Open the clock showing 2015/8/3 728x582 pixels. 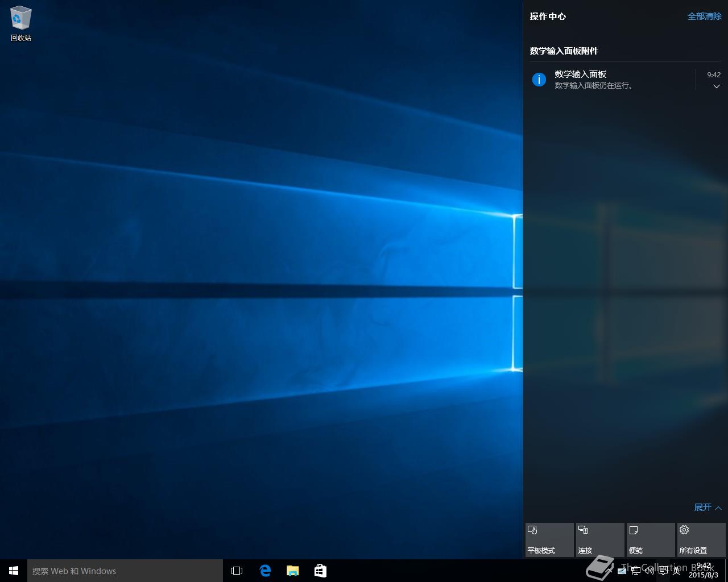coord(704,571)
